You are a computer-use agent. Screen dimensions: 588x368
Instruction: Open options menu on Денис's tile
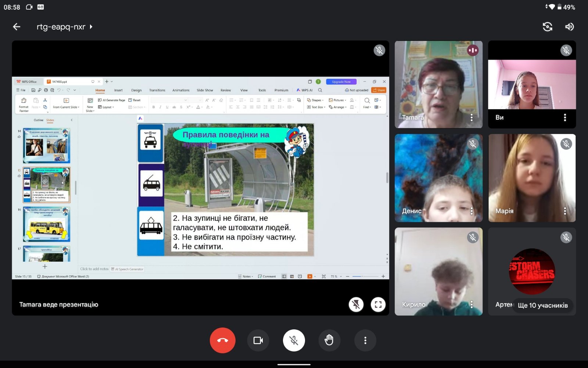point(472,211)
